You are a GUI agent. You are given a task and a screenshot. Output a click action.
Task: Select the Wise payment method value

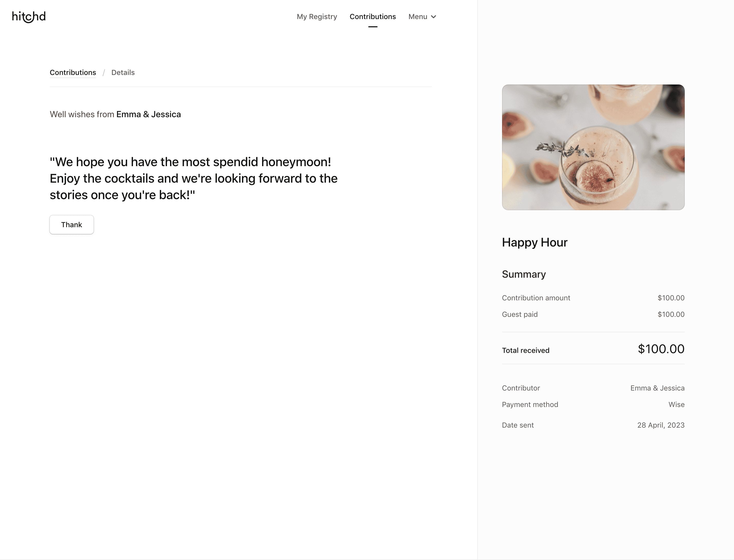[x=676, y=404]
